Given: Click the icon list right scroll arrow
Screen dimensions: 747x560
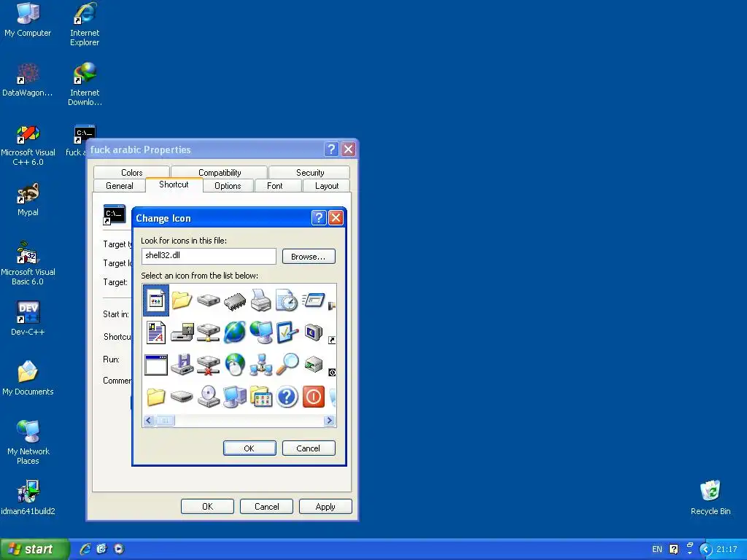Looking at the screenshot, I should [329, 421].
